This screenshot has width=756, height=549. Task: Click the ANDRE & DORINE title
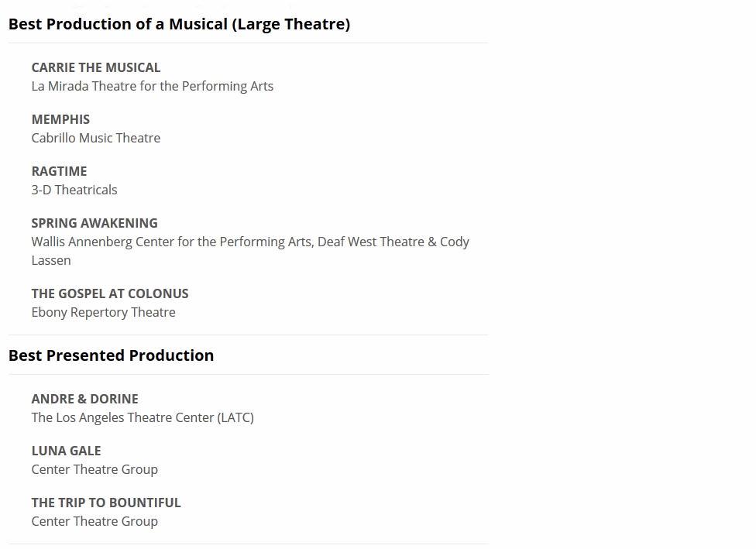[x=84, y=399]
